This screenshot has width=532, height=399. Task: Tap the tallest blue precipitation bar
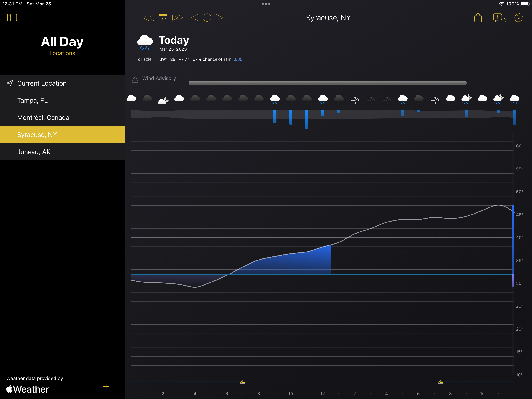pyautogui.click(x=307, y=119)
